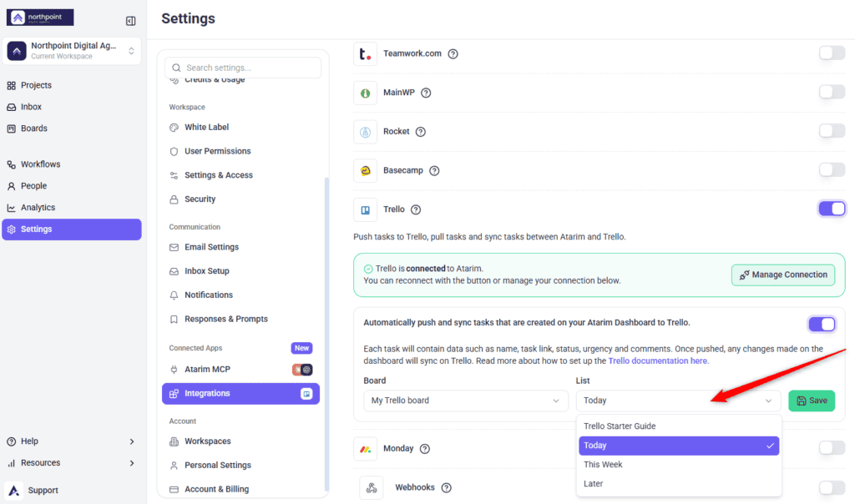Image resolution: width=855 pixels, height=504 pixels.
Task: Choose Trello Starter Guide from list
Action: [679, 426]
